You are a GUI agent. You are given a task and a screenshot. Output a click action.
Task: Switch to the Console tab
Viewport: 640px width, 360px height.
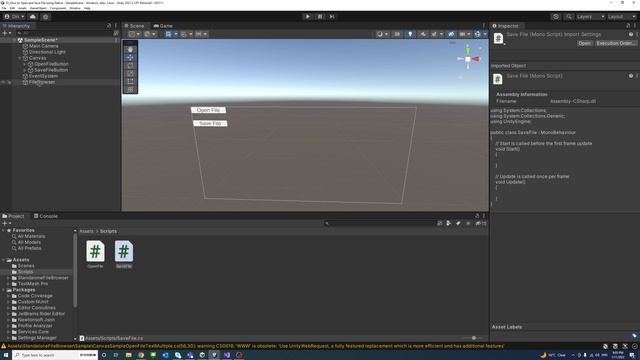pos(46,216)
